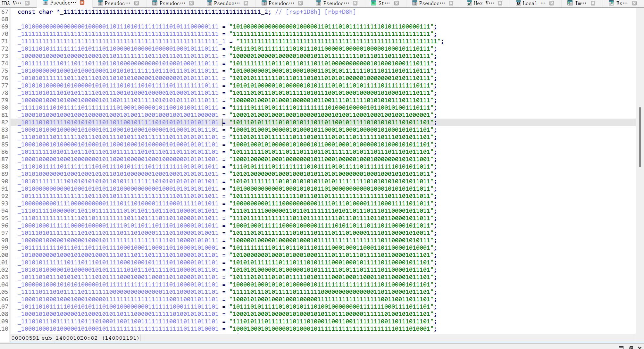Click the Hex View tab icon

[469, 3]
